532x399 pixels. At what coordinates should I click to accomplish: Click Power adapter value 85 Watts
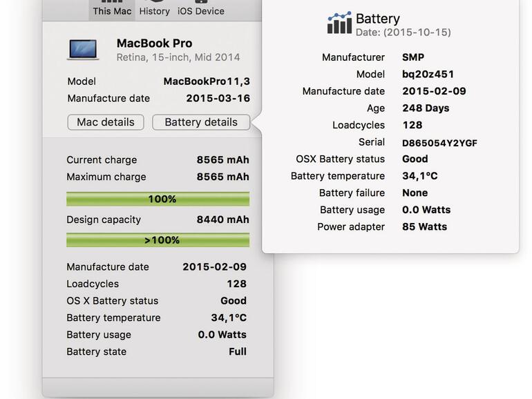pos(424,227)
